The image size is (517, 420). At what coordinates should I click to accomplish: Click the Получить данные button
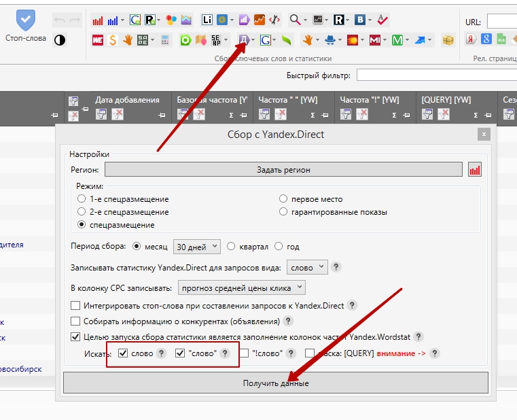point(276,383)
